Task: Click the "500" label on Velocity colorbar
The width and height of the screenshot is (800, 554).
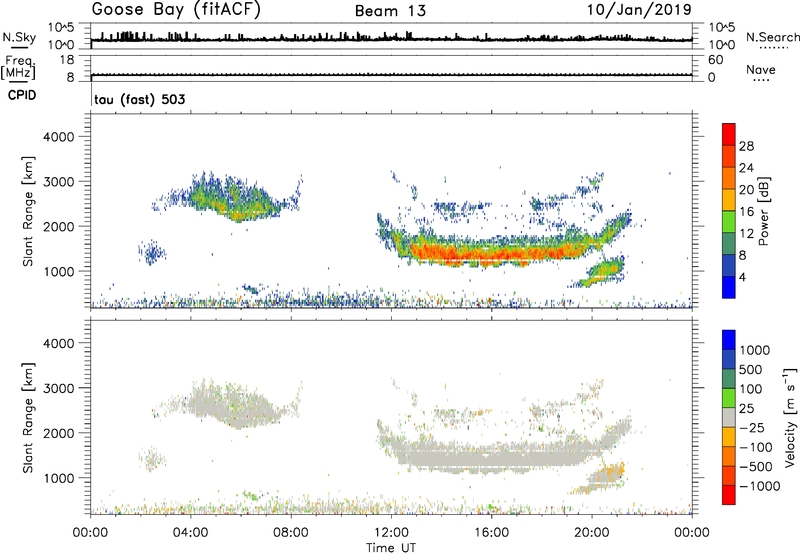Action: (751, 369)
